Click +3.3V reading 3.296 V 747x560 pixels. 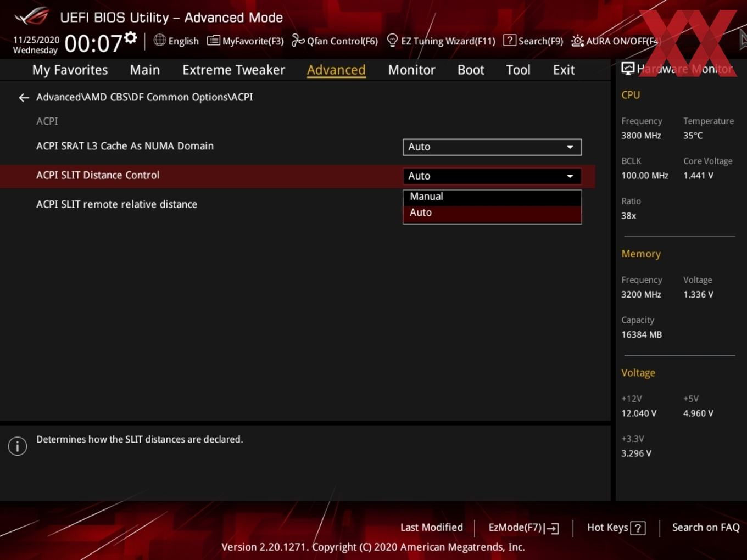point(636,453)
